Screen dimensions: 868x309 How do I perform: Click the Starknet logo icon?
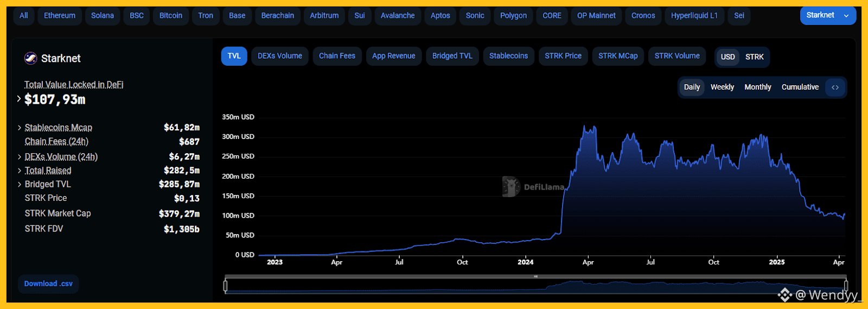(x=30, y=58)
